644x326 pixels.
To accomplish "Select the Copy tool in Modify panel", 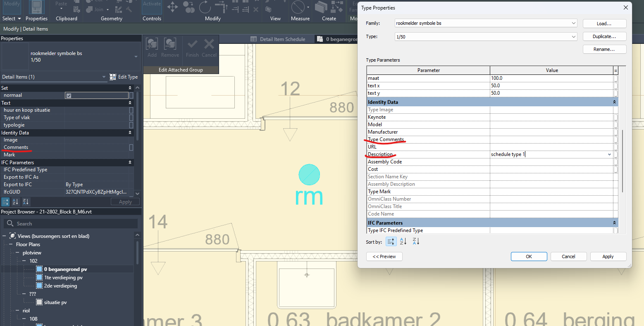I will point(188,7).
